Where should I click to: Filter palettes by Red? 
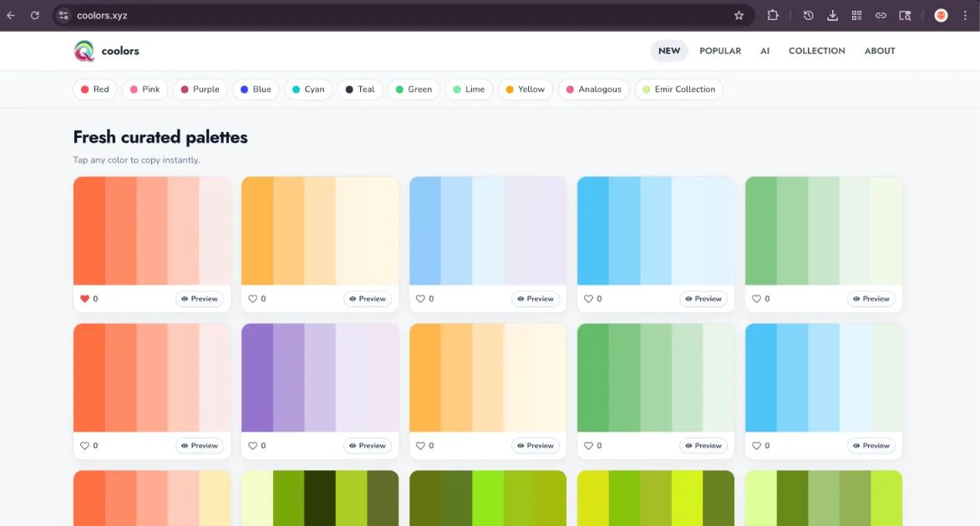(95, 89)
